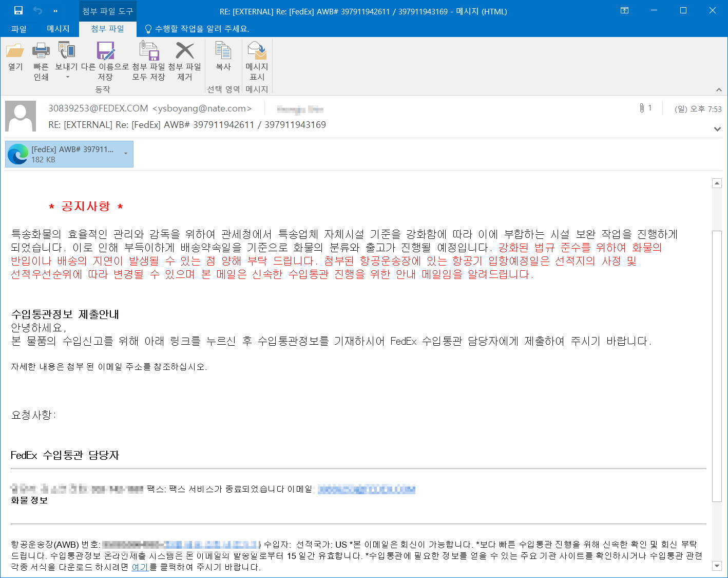Click the 수입통관정보 제출안내 heading
Screen dimensions: 728x578
click(x=65, y=314)
